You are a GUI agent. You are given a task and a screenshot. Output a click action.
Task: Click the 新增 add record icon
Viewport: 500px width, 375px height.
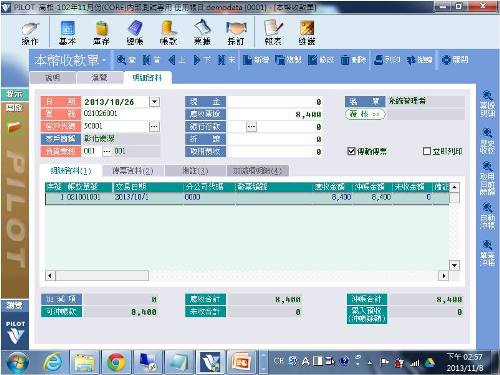click(x=256, y=60)
